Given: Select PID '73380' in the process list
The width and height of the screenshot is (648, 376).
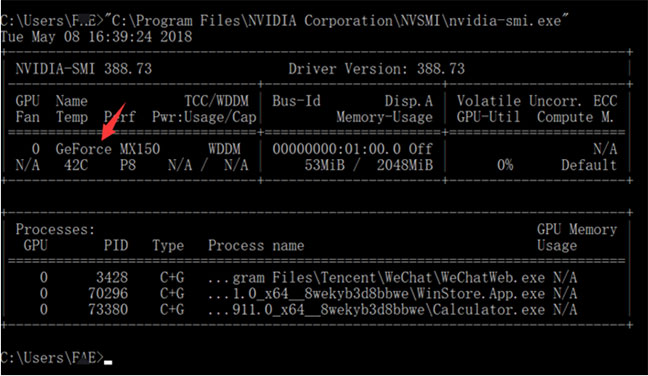Looking at the screenshot, I should coord(108,309).
